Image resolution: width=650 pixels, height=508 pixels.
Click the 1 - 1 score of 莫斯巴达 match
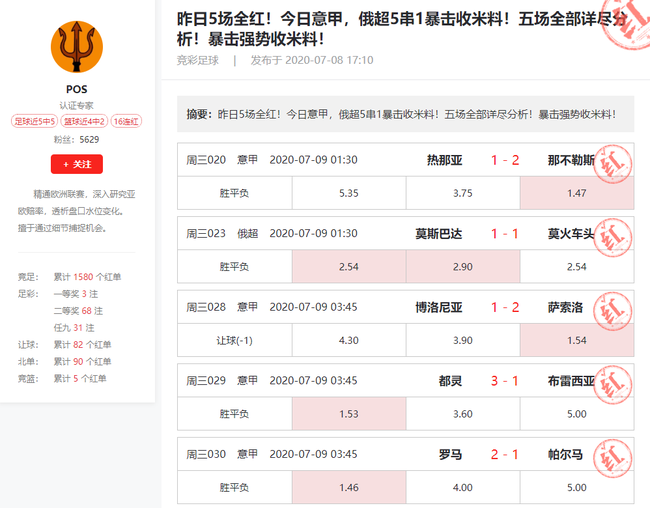504,234
